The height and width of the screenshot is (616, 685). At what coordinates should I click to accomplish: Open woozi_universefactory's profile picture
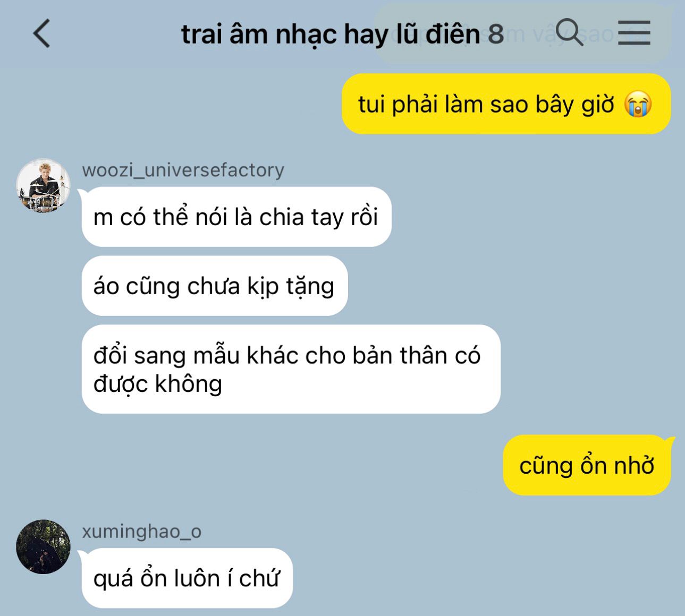43,185
